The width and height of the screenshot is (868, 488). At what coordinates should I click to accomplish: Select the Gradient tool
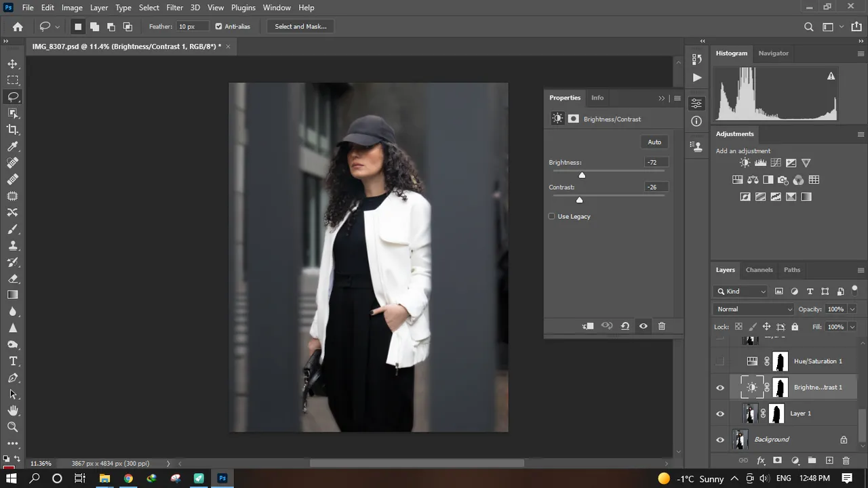click(x=13, y=295)
